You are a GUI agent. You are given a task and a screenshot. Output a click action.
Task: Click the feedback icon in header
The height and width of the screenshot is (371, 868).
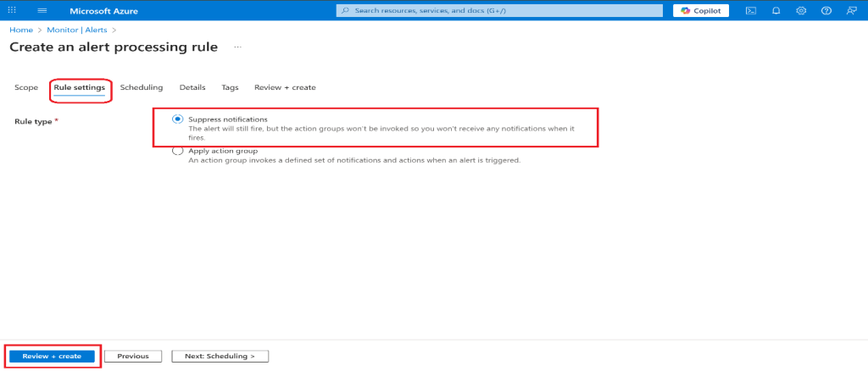851,10
